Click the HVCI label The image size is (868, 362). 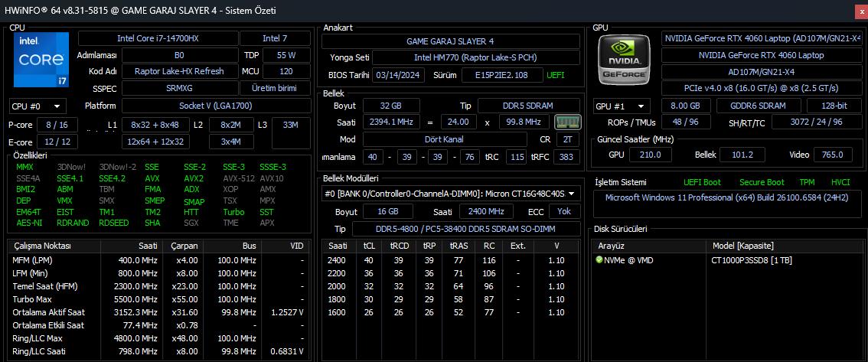(840, 182)
